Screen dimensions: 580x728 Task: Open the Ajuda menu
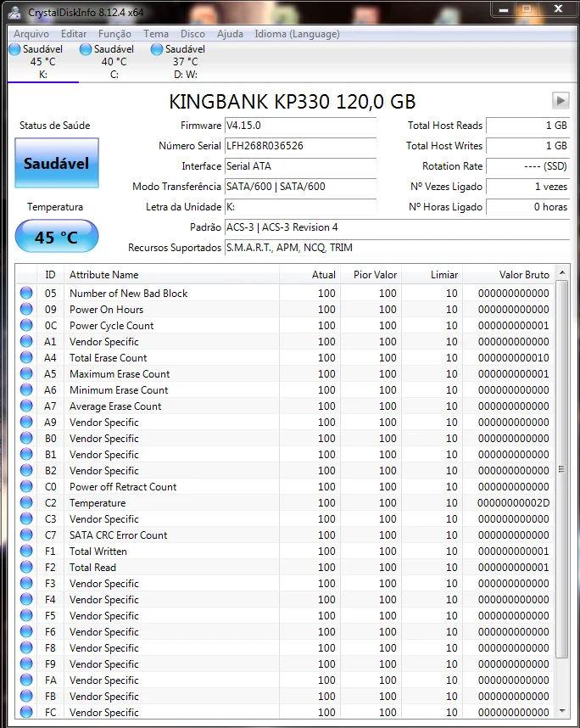[230, 34]
